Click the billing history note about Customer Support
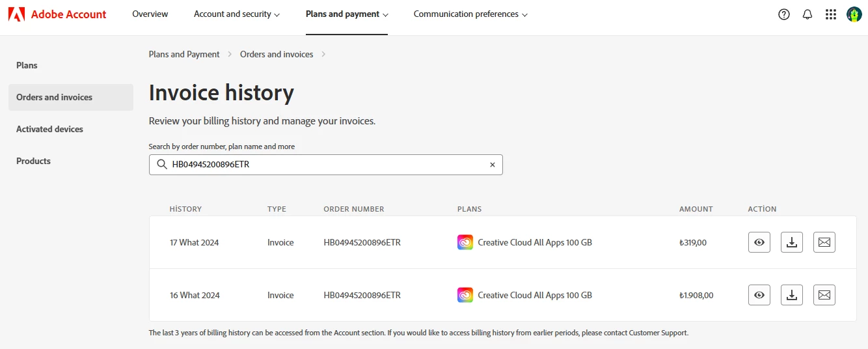Image resolution: width=868 pixels, height=349 pixels. [418, 333]
